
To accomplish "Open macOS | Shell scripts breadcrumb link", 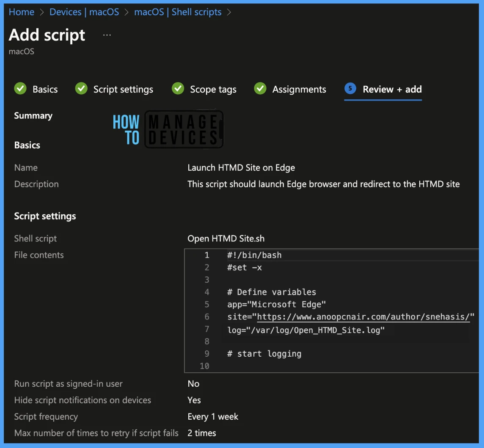I will [178, 12].
